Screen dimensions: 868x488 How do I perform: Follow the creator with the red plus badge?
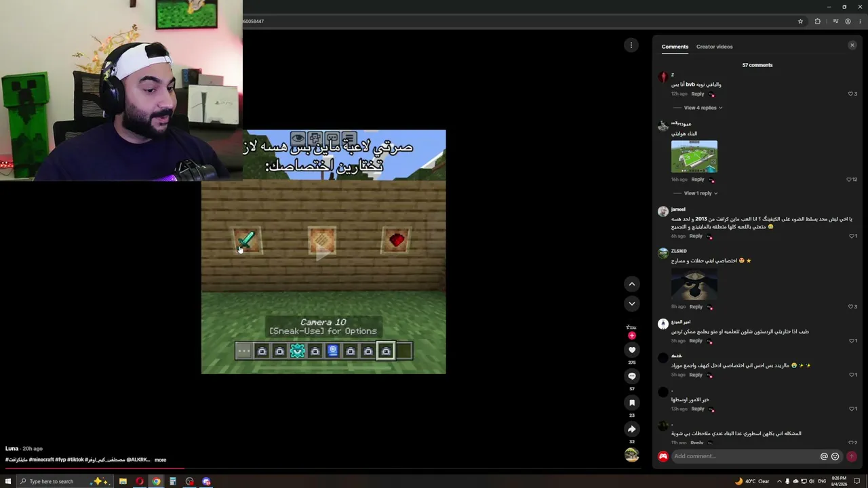(x=631, y=335)
